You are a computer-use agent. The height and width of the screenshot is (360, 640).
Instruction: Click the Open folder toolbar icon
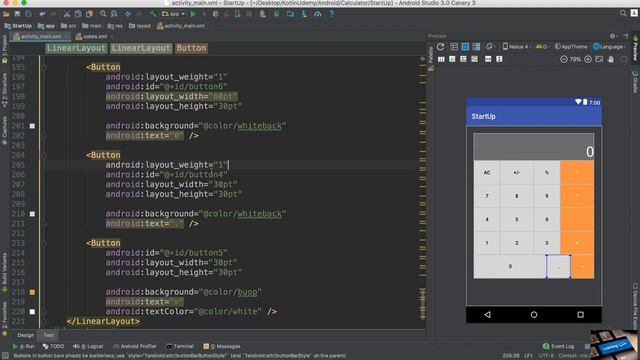tap(6, 14)
